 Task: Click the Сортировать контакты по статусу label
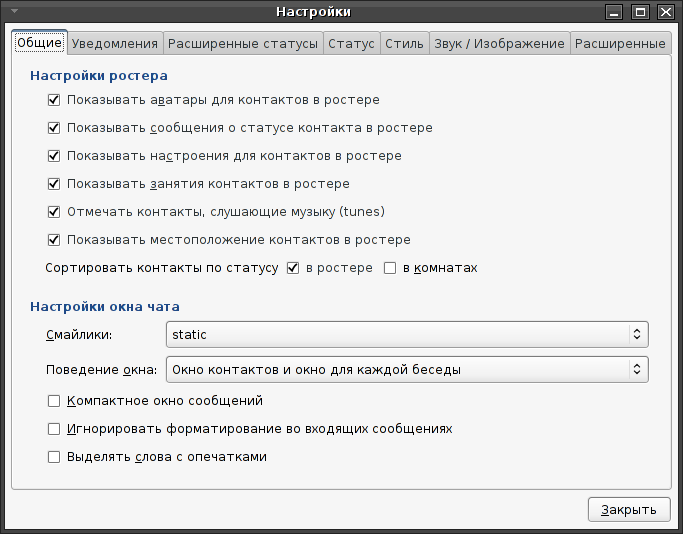click(x=162, y=268)
